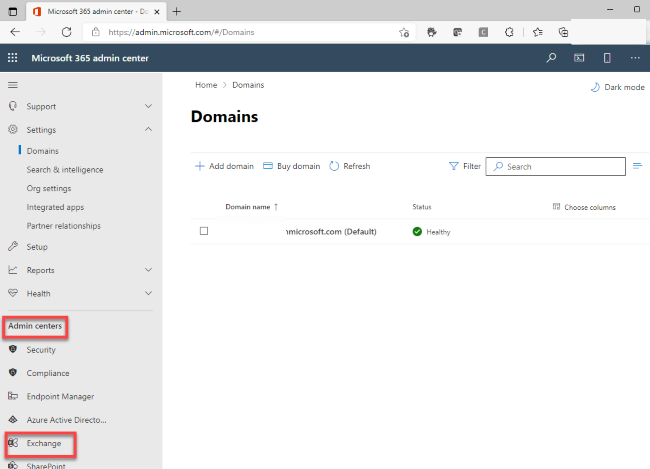
Task: Open Integrated apps
Action: pos(55,207)
